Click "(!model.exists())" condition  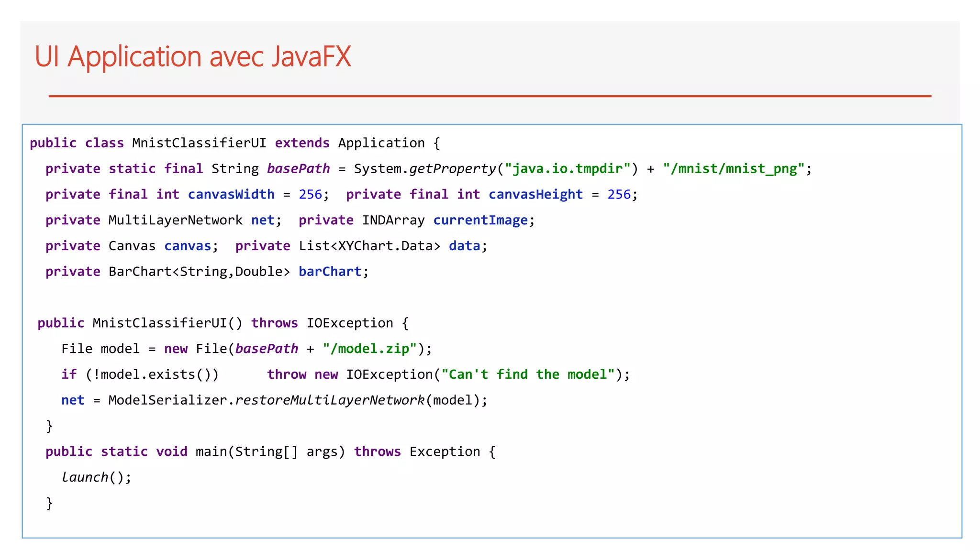[x=152, y=375]
